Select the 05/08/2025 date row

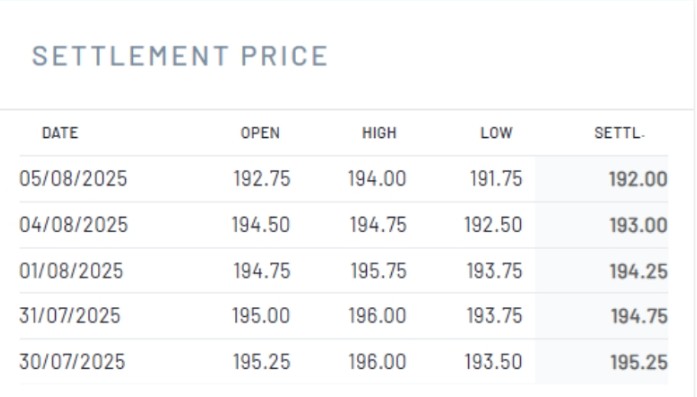point(343,179)
